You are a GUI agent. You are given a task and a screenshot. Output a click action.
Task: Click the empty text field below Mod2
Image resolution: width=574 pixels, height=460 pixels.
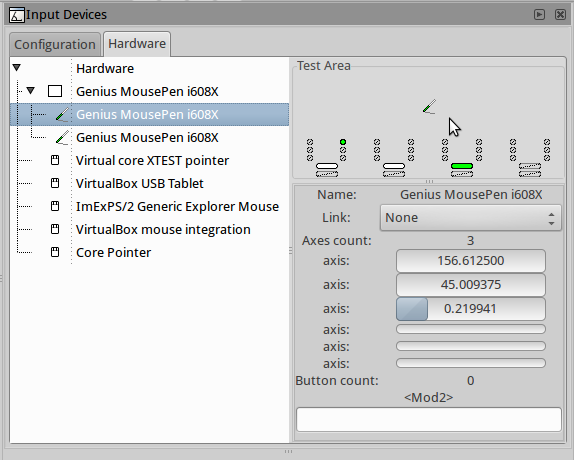(x=429, y=419)
